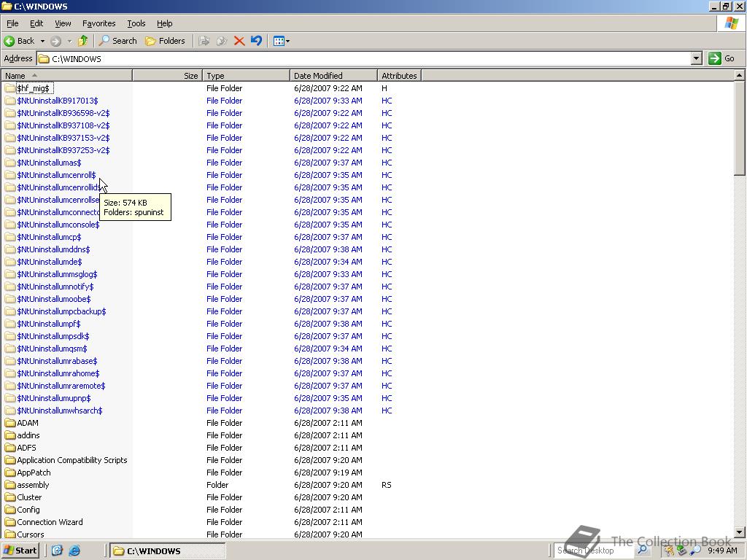Viewport: 747px width, 560px height.
Task: Select the $NtUninstallummsglog$ folder icon
Action: tap(10, 274)
